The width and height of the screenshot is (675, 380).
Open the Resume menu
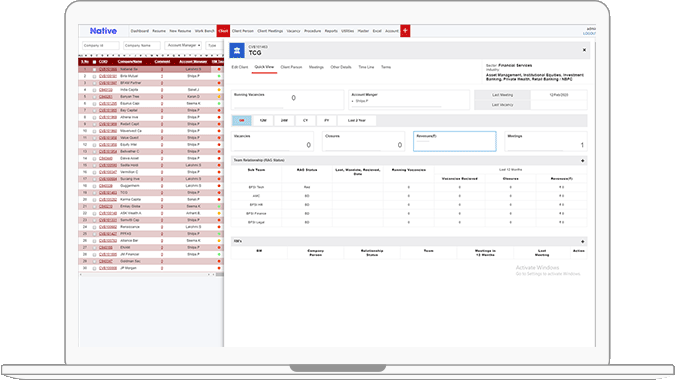[x=159, y=31]
